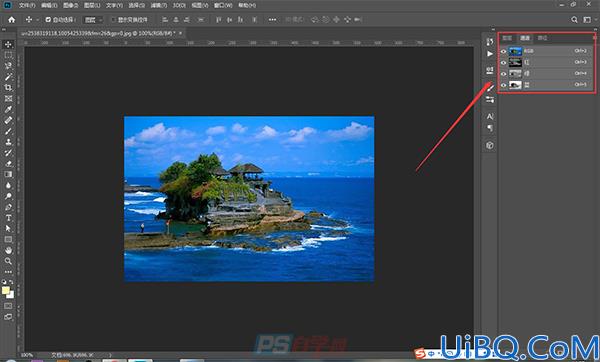The width and height of the screenshot is (600, 362).
Task: Switch to the Layers tab
Action: pos(507,38)
